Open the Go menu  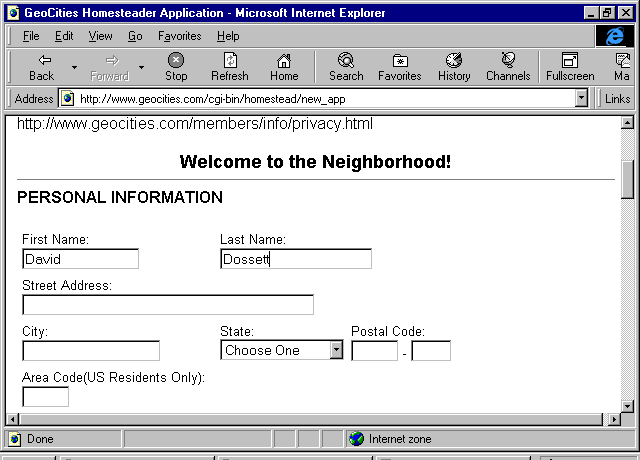(135, 36)
